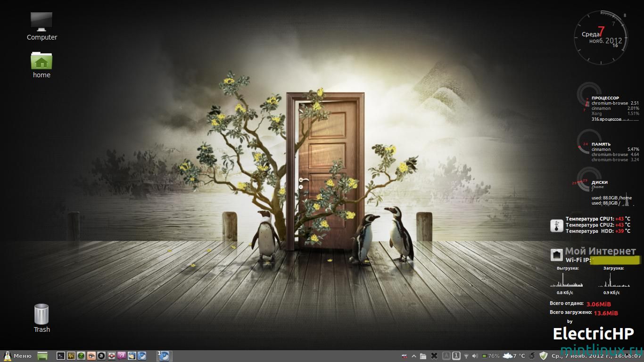Screen dimensions: 644x362
Task: Open the Wi-Fi network applet
Action: 466,356
